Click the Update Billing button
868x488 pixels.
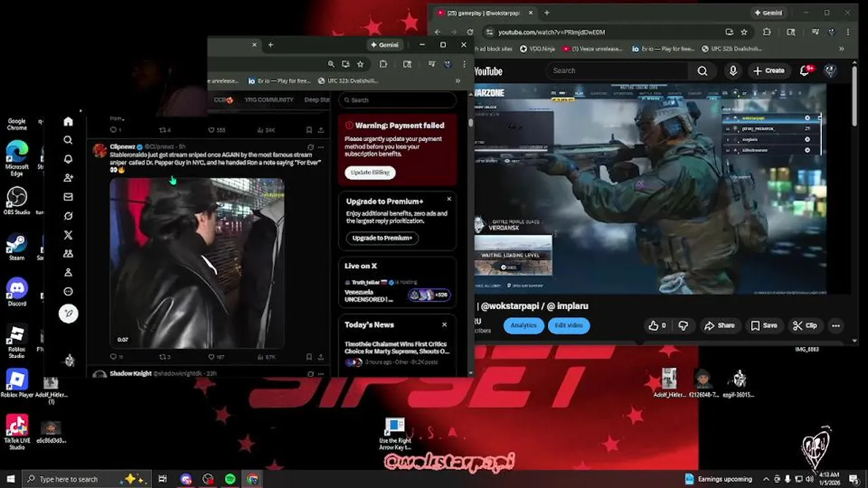click(370, 172)
